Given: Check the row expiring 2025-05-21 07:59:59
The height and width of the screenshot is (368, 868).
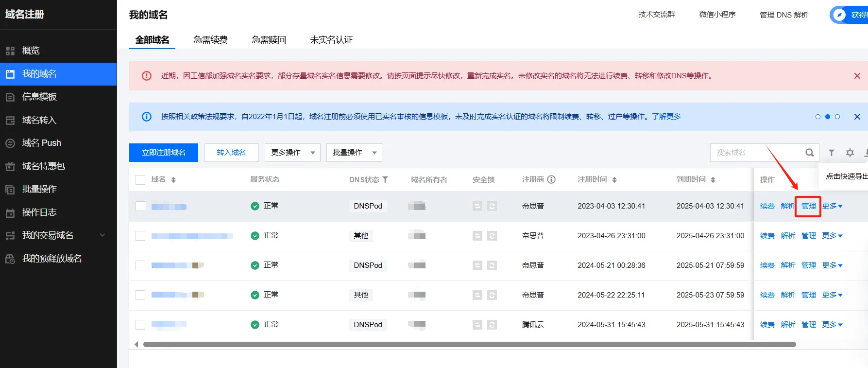Looking at the screenshot, I should (x=140, y=265).
